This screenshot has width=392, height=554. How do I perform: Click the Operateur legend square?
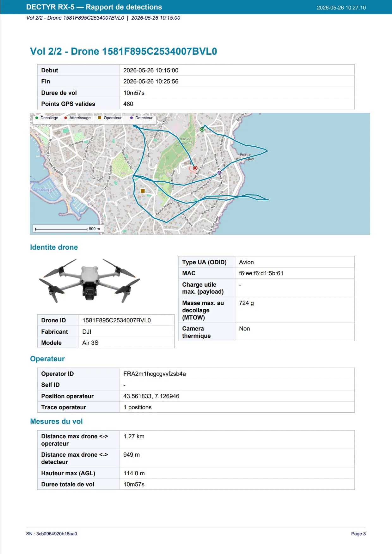(x=100, y=118)
